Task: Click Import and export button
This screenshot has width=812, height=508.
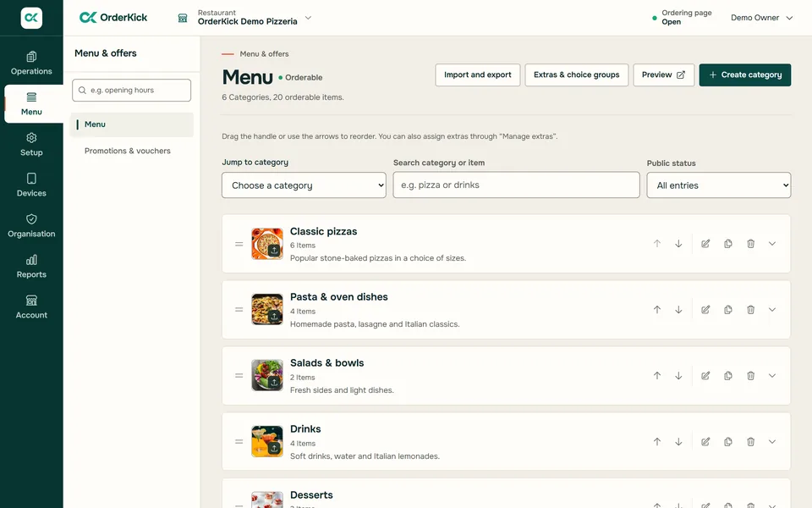Action: (477, 75)
